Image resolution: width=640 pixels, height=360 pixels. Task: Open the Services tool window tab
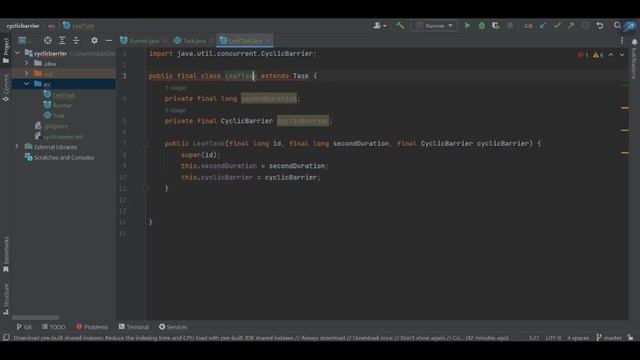click(173, 327)
